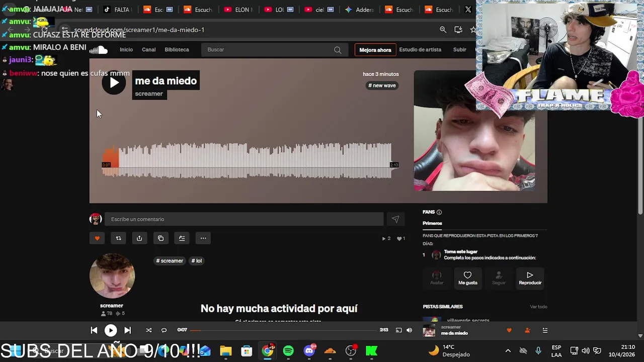The image size is (644, 362).
Task: Open the three-dot more options menu
Action: click(x=203, y=238)
